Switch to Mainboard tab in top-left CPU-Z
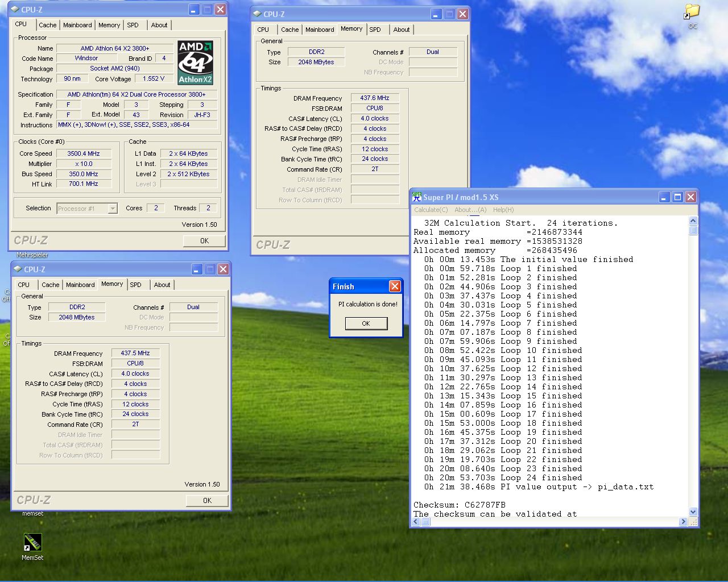Viewport: 728px width, 582px height. (77, 25)
